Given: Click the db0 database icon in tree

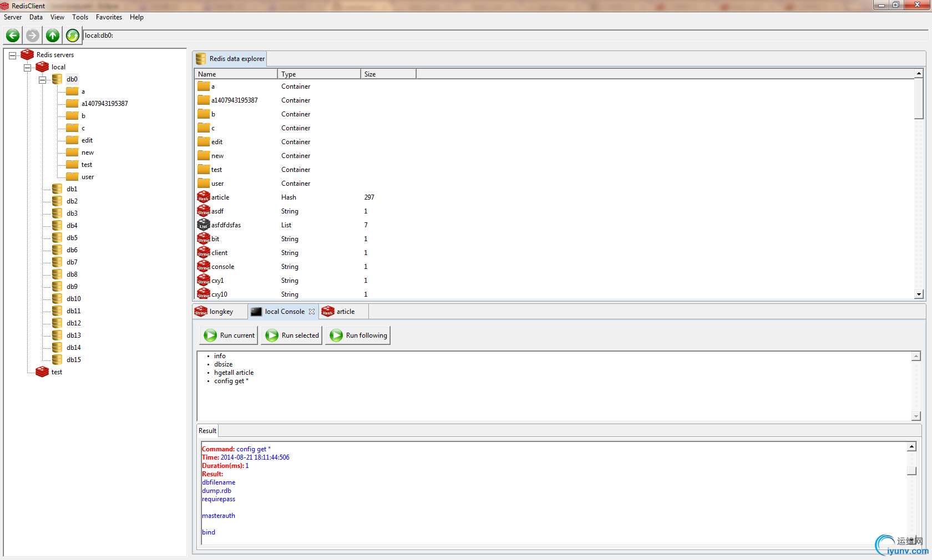Looking at the screenshot, I should click(57, 79).
